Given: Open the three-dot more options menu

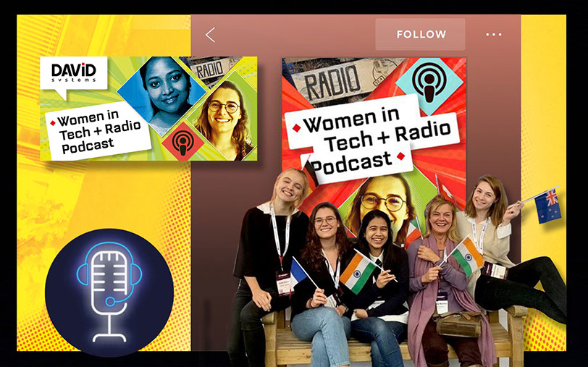Looking at the screenshot, I should [493, 35].
